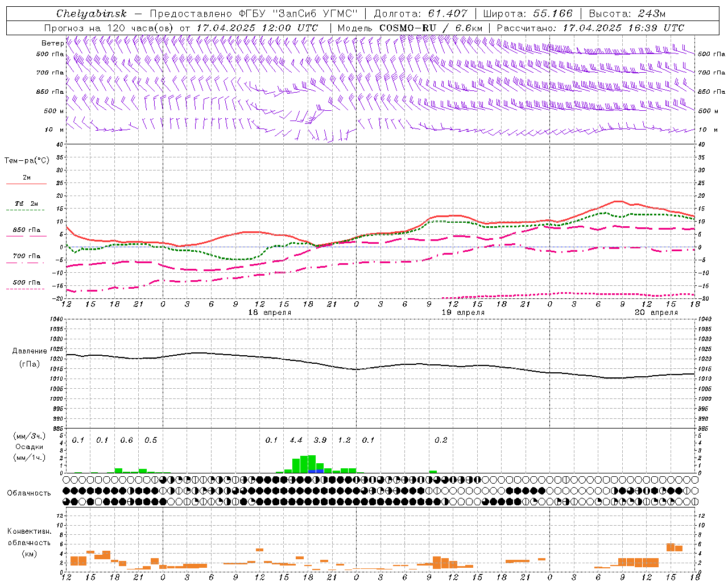Click the 18 апреля date label
728x582 pixels.
click(x=270, y=313)
